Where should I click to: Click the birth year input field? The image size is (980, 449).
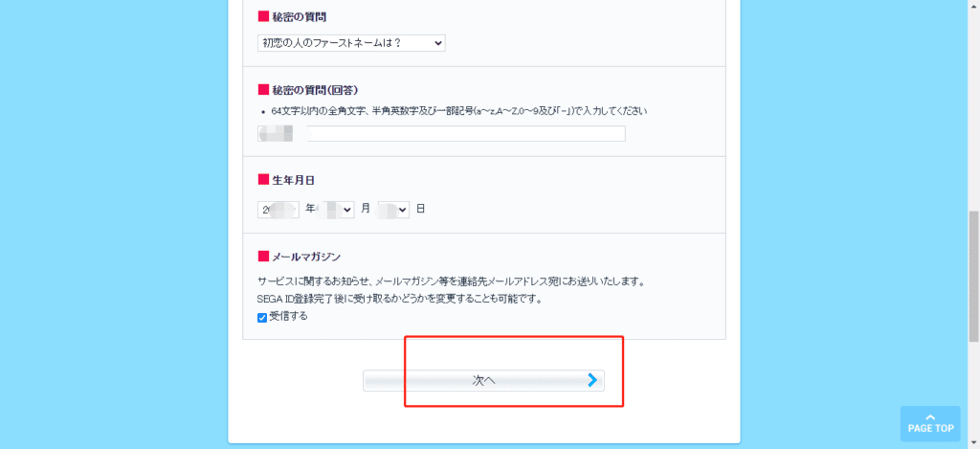coord(278,210)
